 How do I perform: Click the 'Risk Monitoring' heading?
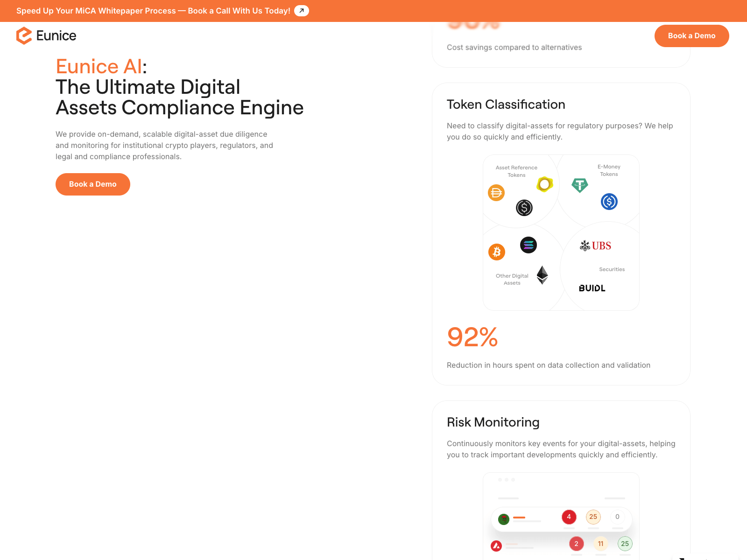pyautogui.click(x=493, y=422)
